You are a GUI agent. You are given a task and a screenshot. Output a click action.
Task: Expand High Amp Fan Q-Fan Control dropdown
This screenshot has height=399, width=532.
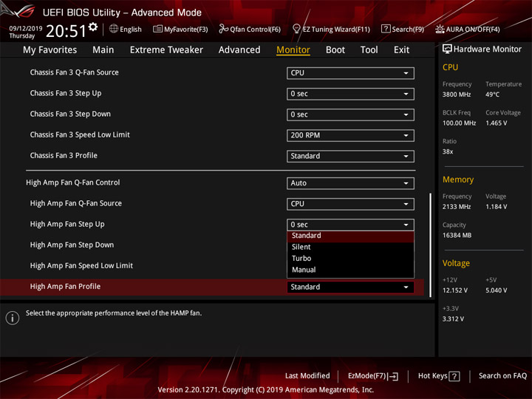350,183
